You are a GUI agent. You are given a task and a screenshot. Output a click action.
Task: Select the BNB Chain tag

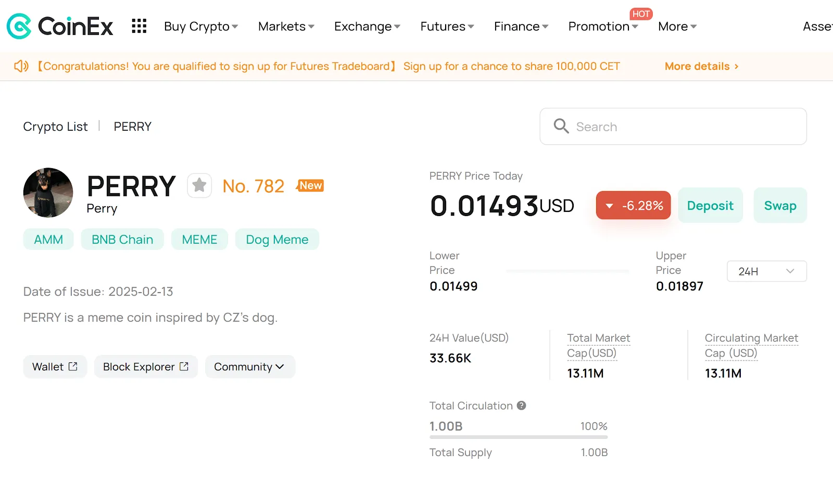coord(122,240)
